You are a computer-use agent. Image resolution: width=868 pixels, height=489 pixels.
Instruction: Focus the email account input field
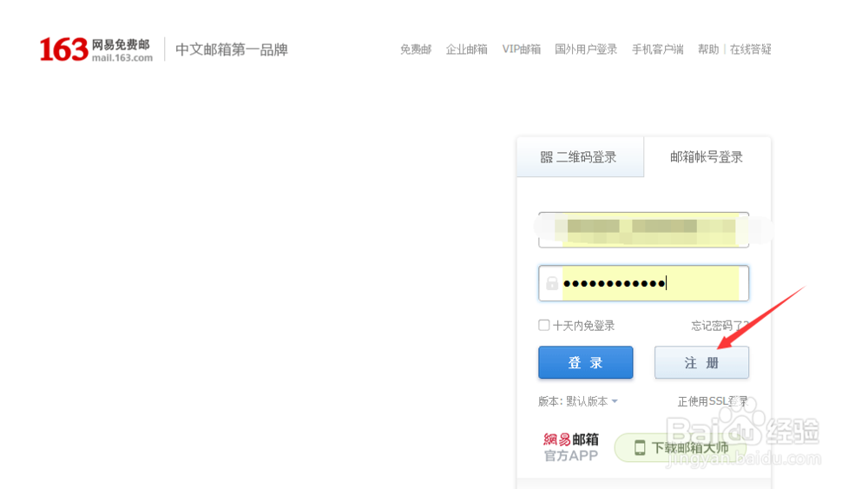click(x=644, y=230)
